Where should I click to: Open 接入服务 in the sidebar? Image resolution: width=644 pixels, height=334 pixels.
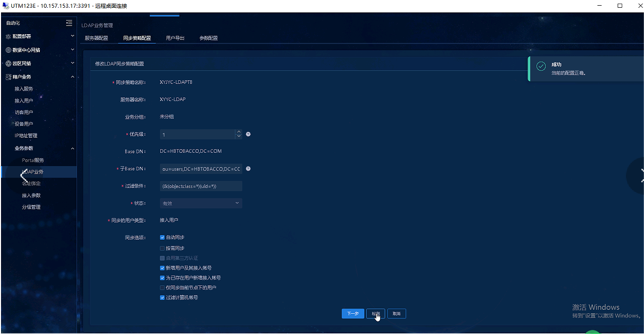24,89
